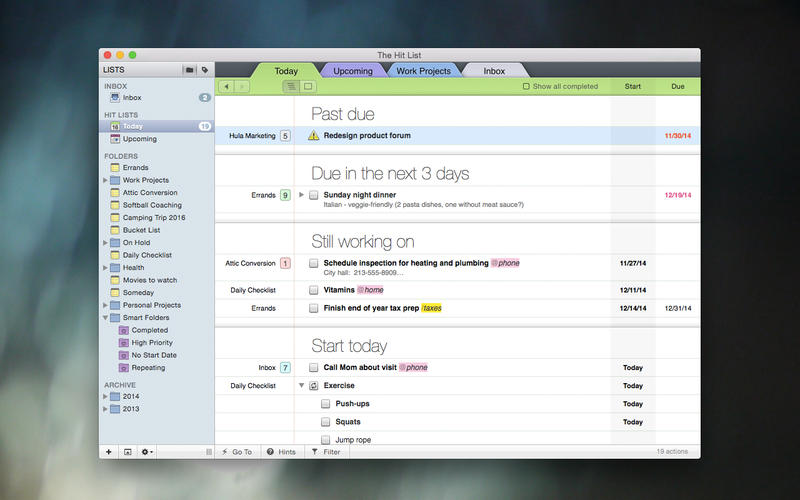
Task: Expand the Personal Projects folder
Action: (x=105, y=305)
